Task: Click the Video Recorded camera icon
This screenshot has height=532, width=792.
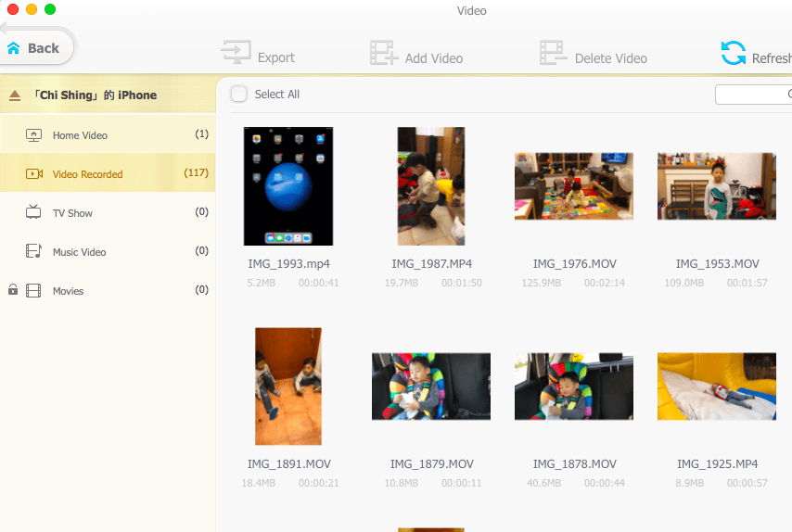Action: (34, 174)
